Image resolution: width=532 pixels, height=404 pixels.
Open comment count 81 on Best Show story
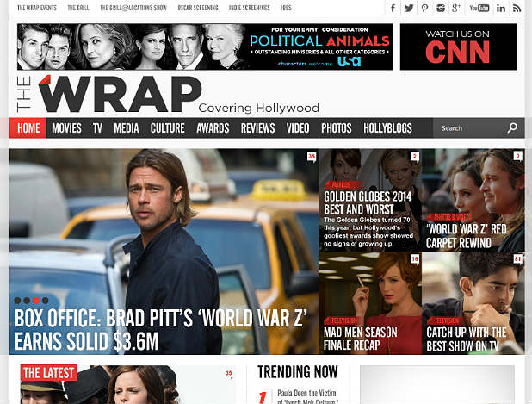coord(517,259)
